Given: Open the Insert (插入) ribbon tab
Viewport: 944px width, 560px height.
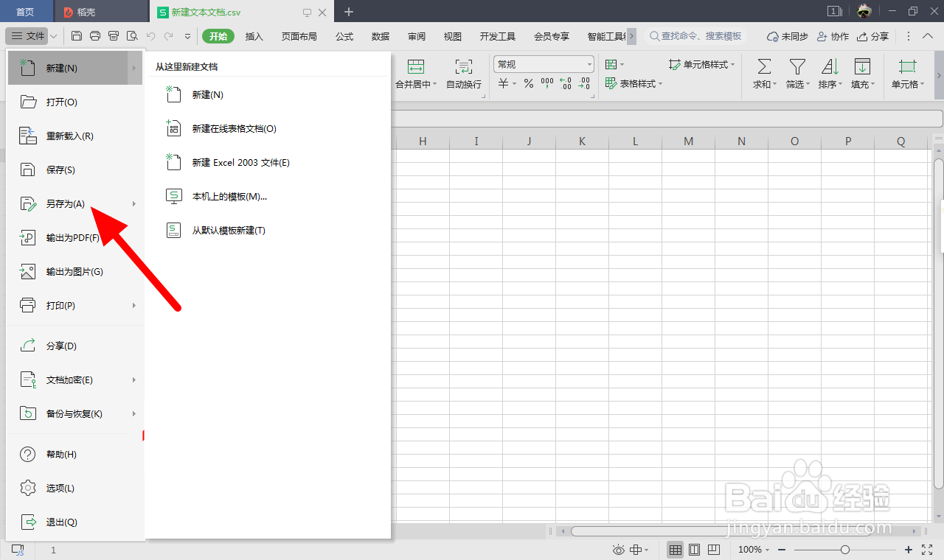Looking at the screenshot, I should tap(254, 36).
